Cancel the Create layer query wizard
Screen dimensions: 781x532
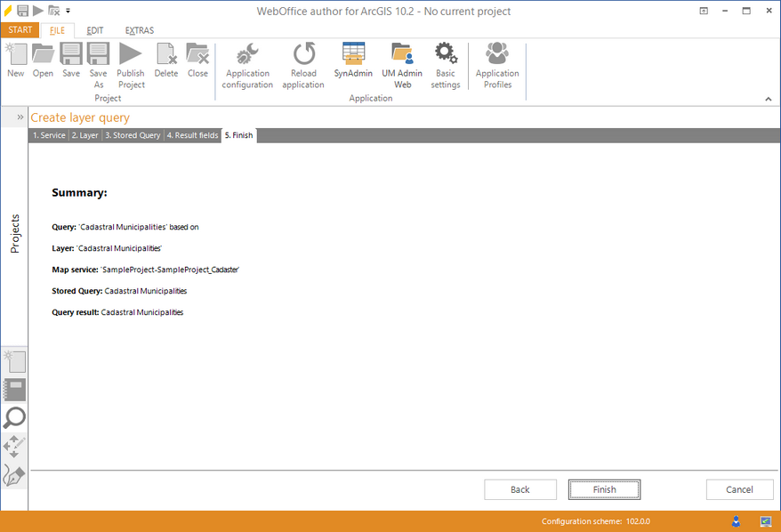(739, 488)
